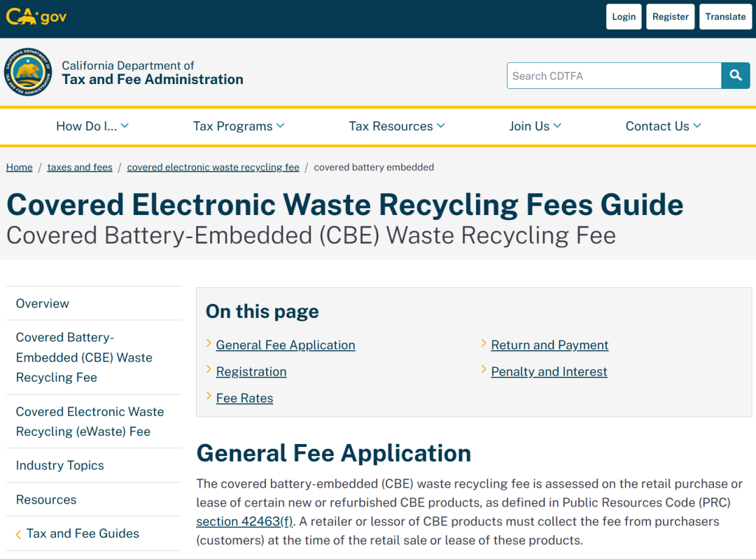Expand the How Do I... menu

92,126
